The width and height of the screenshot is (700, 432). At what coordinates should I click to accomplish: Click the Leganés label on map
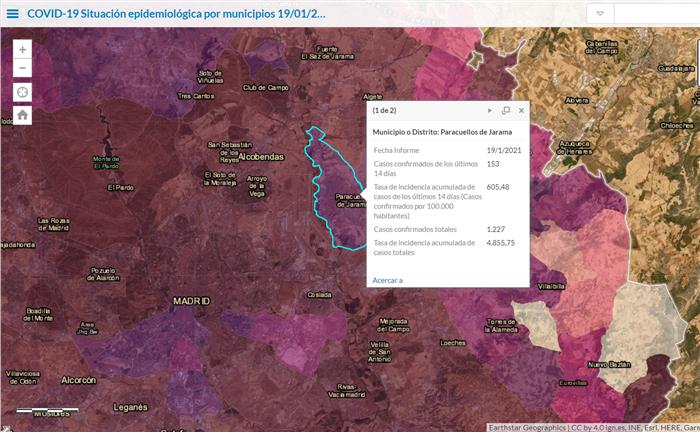pyautogui.click(x=130, y=407)
